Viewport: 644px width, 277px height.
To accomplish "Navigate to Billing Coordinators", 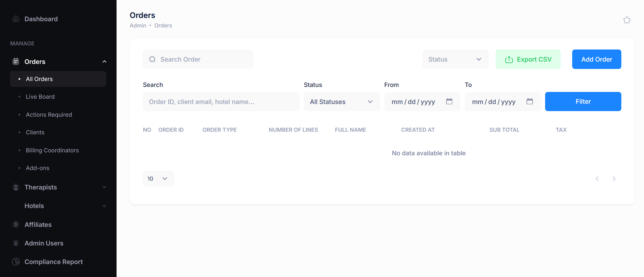I will click(52, 150).
